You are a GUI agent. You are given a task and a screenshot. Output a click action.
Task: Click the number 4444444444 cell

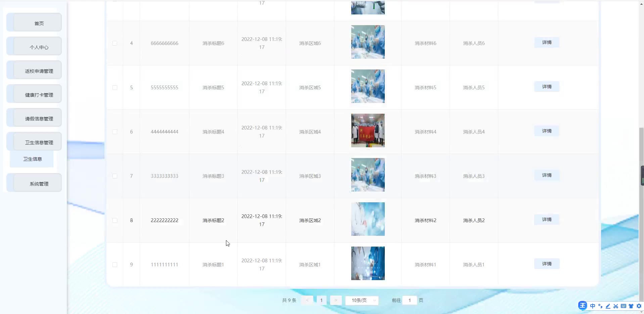click(165, 132)
